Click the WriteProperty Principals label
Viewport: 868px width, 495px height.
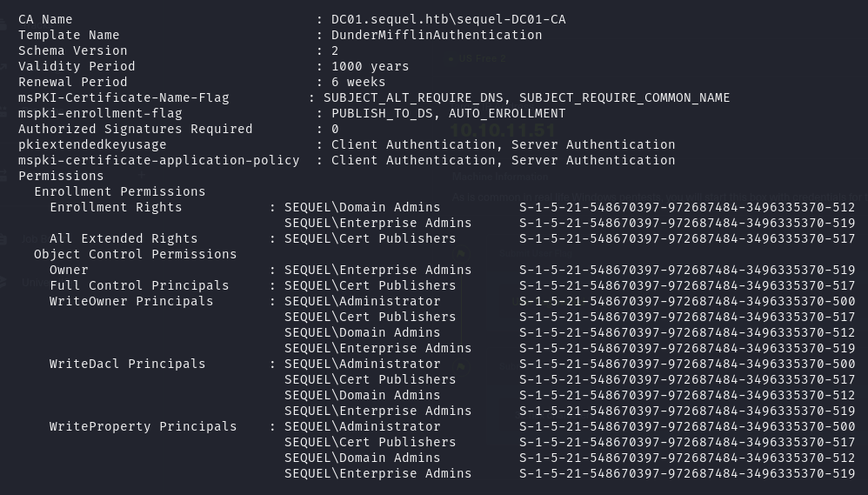[x=143, y=426]
